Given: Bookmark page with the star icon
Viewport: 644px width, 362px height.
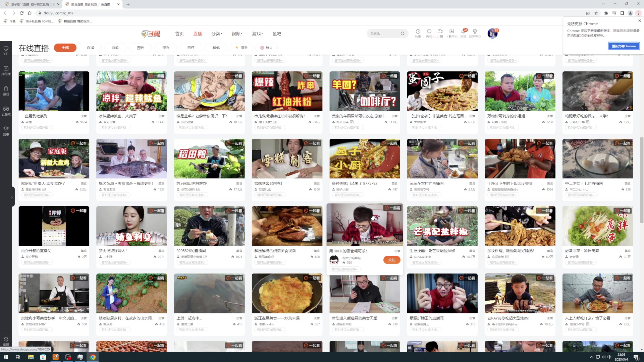Looking at the screenshot, I should coord(596,13).
